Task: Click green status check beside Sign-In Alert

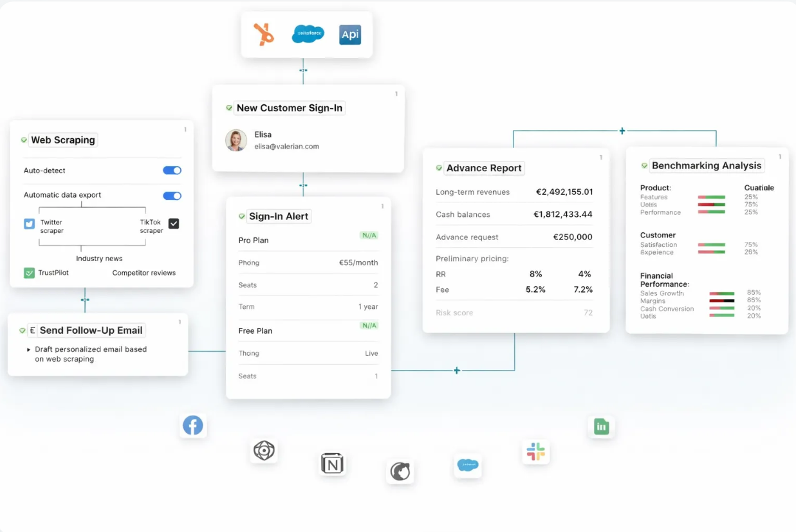Action: coord(242,216)
